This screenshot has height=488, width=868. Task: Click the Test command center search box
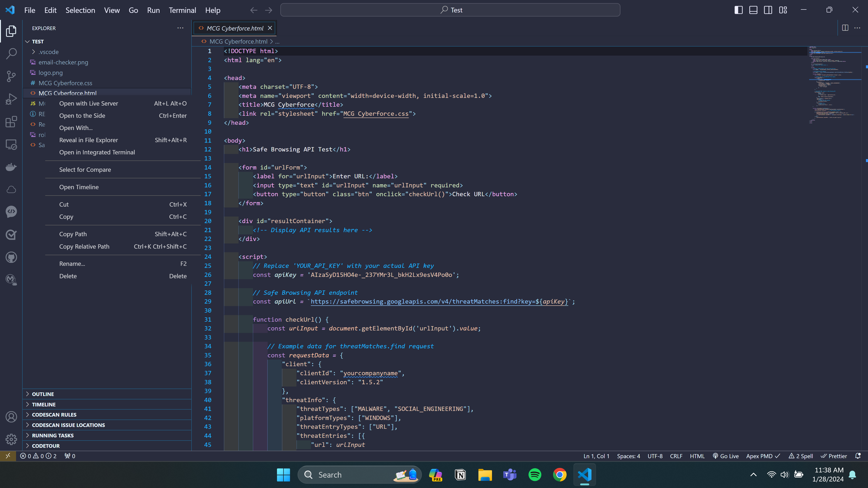coord(450,10)
